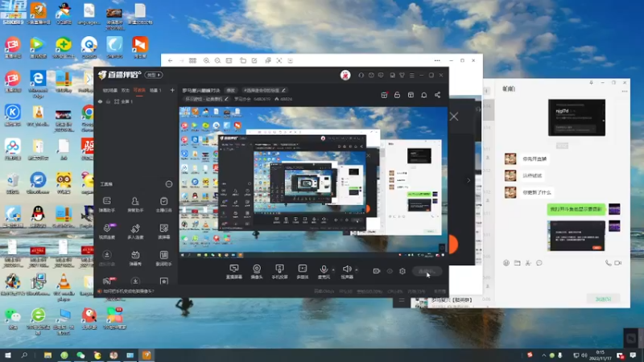This screenshot has height=362, width=644.
Task: Go to next with right chevron arrow
Action: tap(469, 180)
